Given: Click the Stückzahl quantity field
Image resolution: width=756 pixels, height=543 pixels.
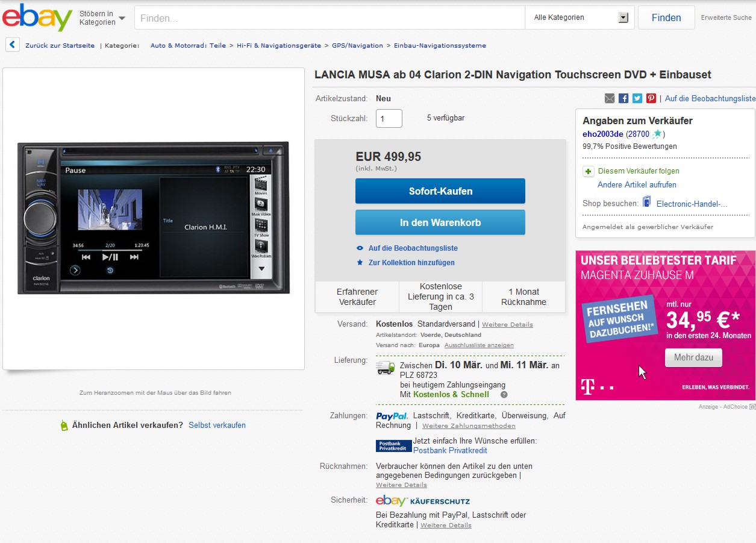Looking at the screenshot, I should [x=389, y=118].
